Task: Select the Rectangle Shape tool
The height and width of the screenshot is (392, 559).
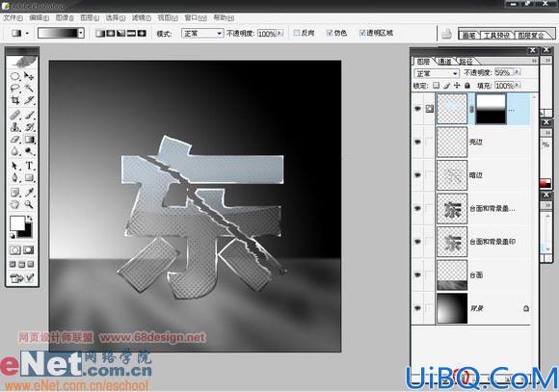Action: (x=29, y=178)
